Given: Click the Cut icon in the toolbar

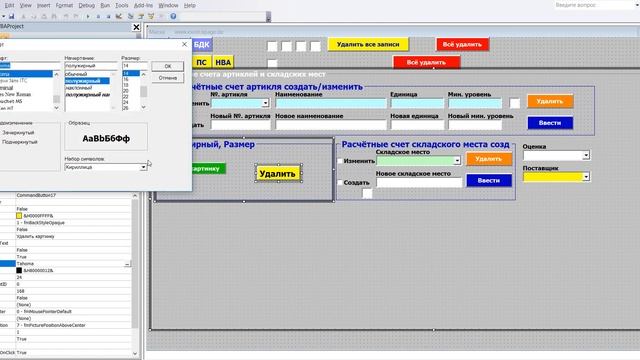Looking at the screenshot, I should coord(23,16).
